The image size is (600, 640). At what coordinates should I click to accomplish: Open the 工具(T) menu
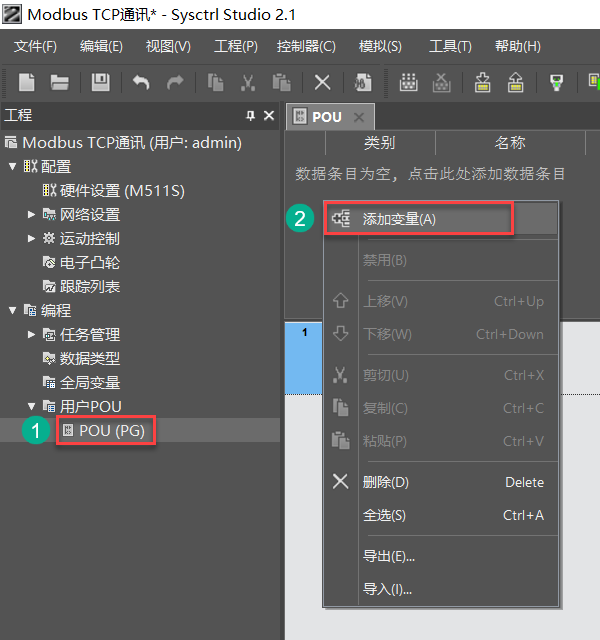click(450, 47)
